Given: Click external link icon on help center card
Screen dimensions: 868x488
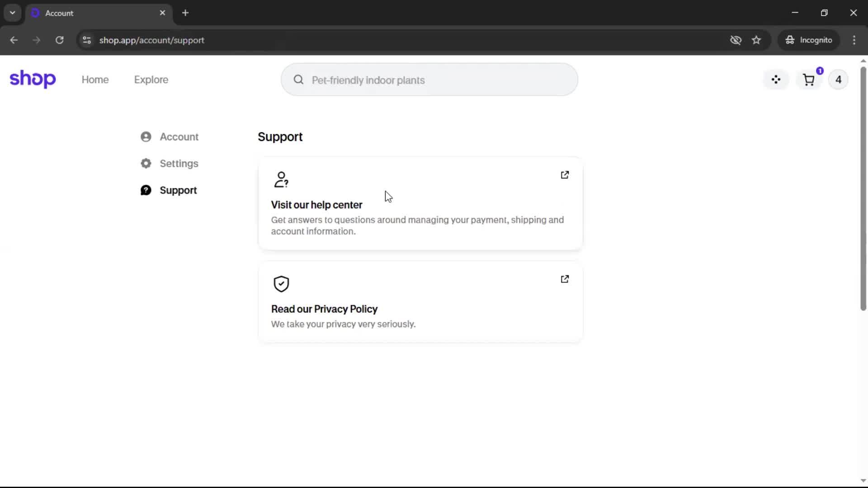Looking at the screenshot, I should click(x=565, y=175).
